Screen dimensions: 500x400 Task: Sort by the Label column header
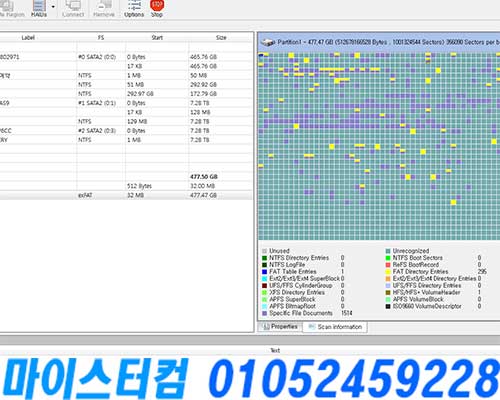click(28, 38)
